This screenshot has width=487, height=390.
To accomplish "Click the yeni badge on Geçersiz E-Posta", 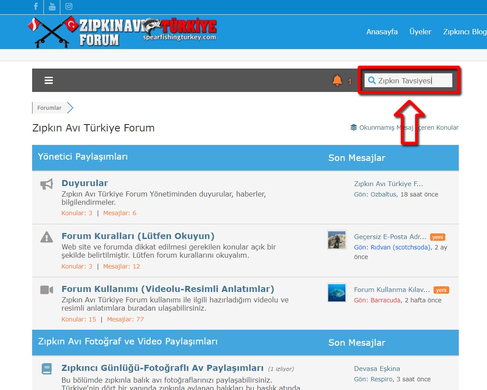I will 437,237.
